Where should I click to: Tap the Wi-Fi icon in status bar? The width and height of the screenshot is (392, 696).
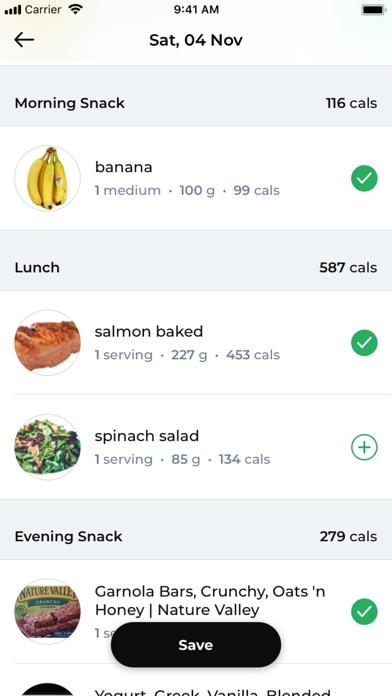76,9
